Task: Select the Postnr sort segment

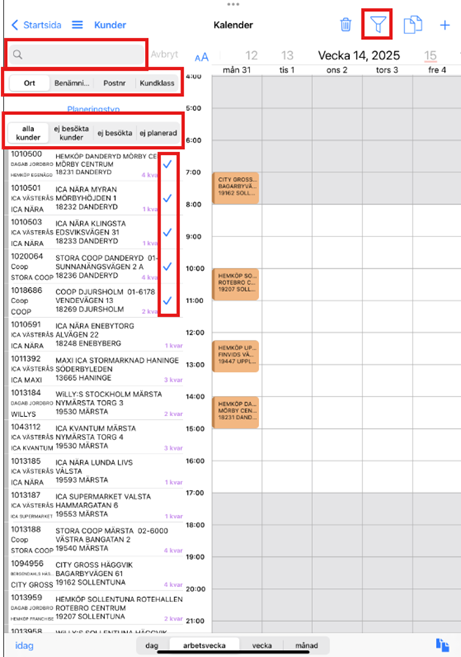Action: [x=114, y=83]
